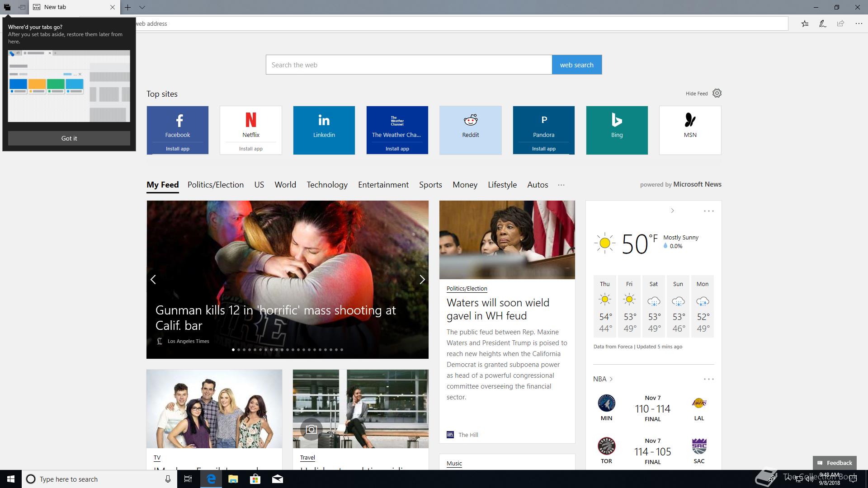Open the Bing top site tile
Screen dimensions: 868x488
(x=617, y=131)
